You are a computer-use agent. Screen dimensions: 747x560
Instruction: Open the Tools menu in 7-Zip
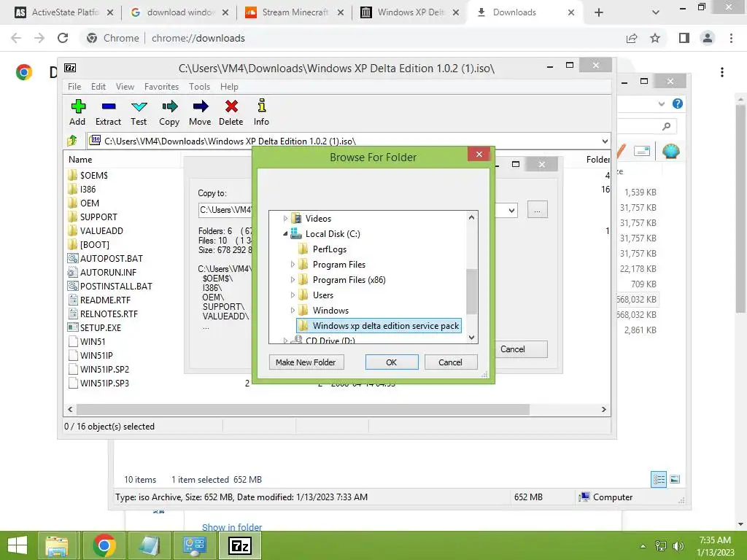(199, 87)
